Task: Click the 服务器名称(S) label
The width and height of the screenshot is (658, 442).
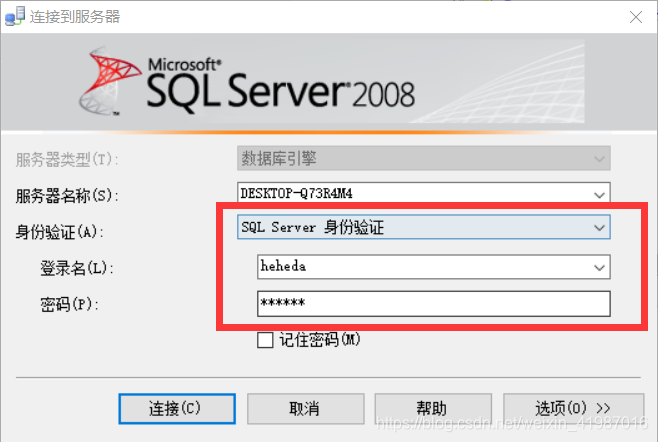Action: [67, 196]
